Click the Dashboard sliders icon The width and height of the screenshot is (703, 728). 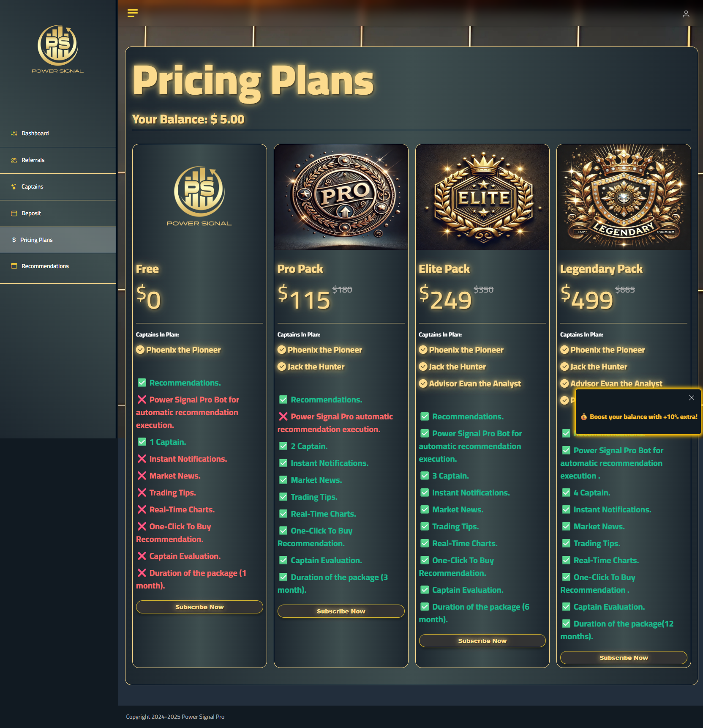pyautogui.click(x=14, y=134)
